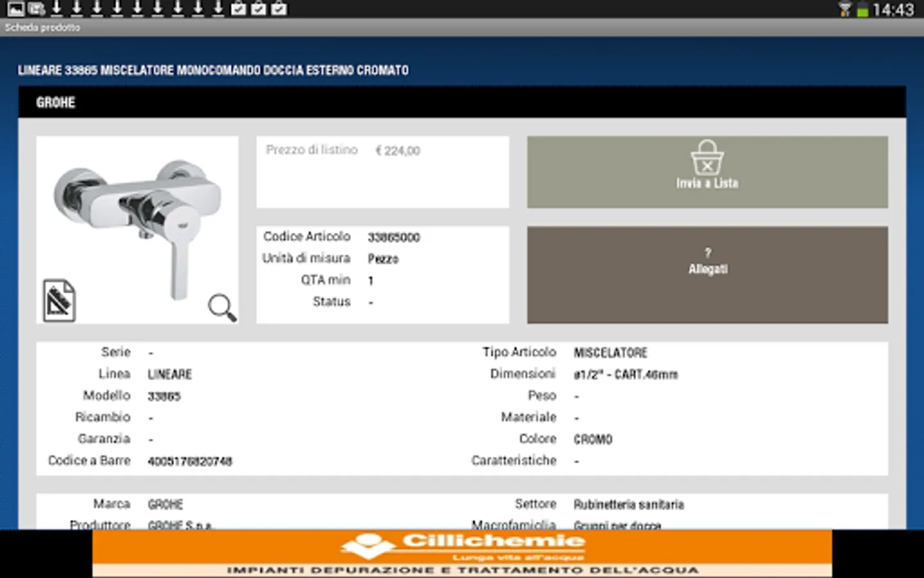
Task: Select the Modello value 33865
Action: 164,396
